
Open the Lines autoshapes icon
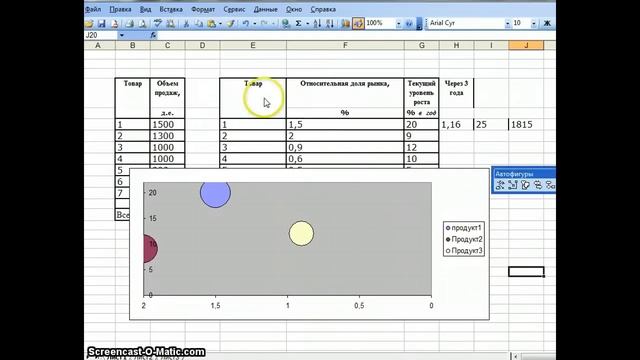500,185
